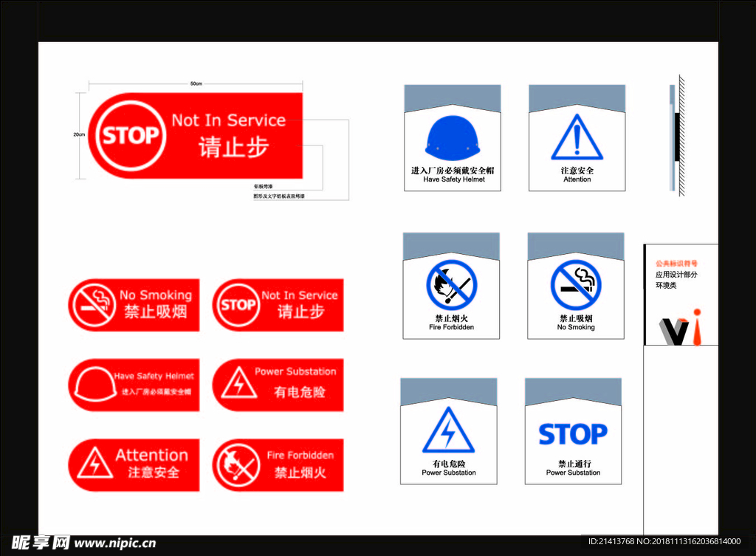Select the flame icon on red Fire Forbidden sign

point(236,465)
